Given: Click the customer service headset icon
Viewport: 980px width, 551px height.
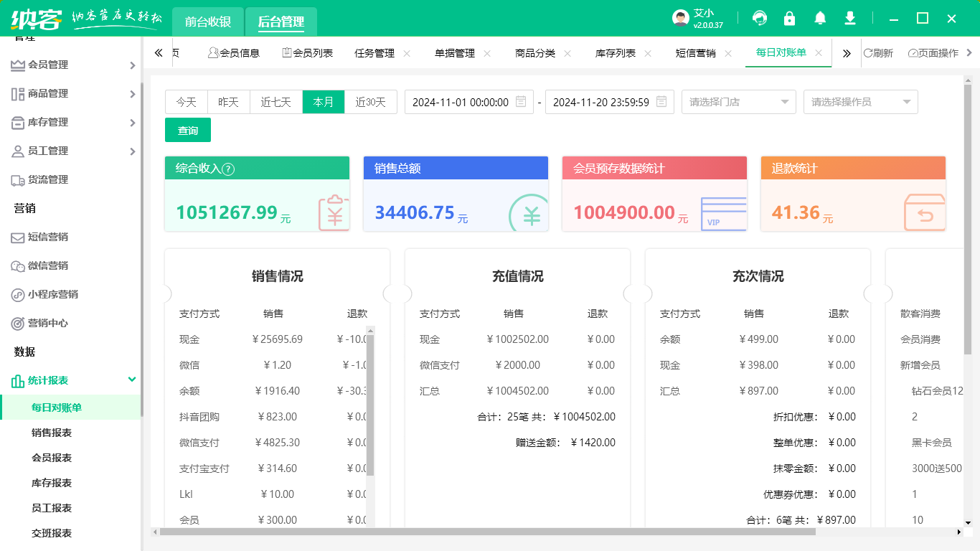Looking at the screenshot, I should pyautogui.click(x=759, y=19).
